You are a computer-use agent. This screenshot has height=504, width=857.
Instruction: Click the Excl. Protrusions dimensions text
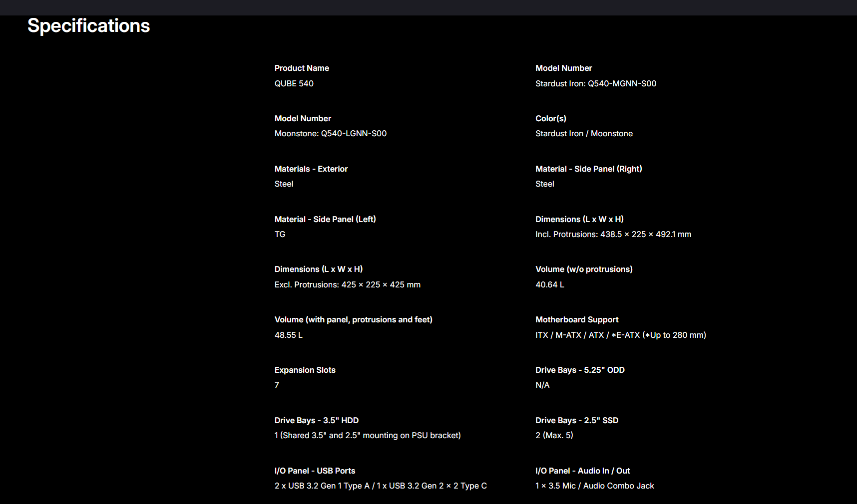348,284
